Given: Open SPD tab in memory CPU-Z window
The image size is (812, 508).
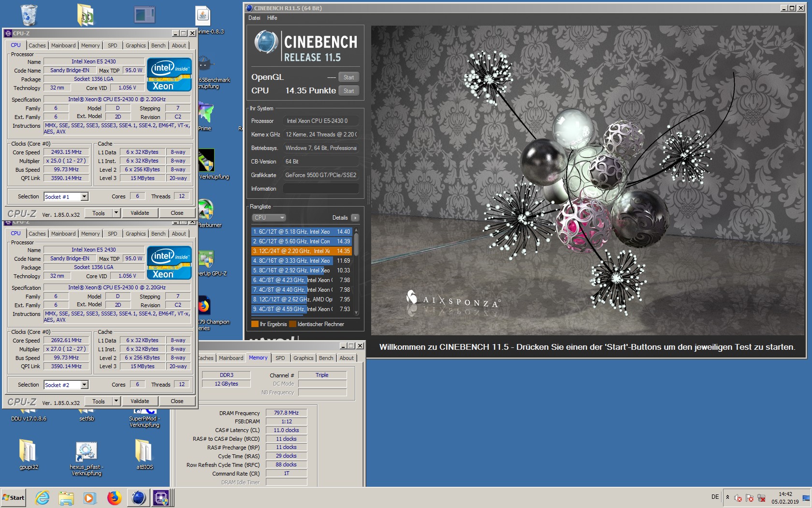Looking at the screenshot, I should pyautogui.click(x=280, y=358).
